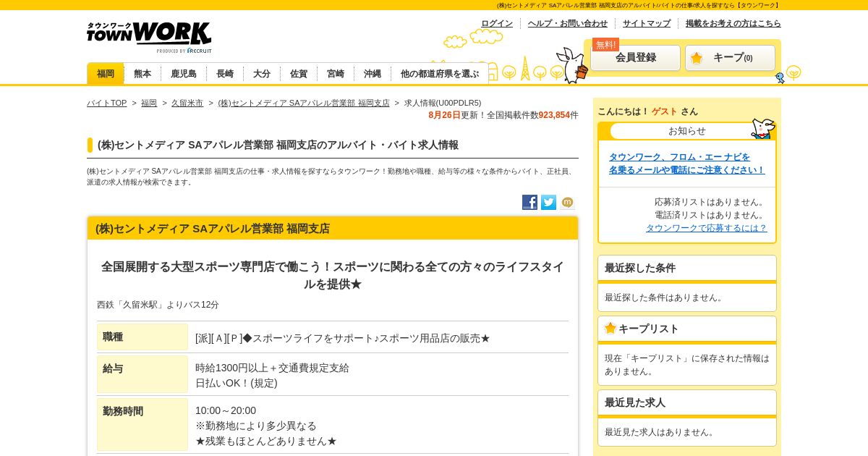Screen dimensions: 868x456
Task: Click the job card title (株)セントメディア SAアパレル営業部
Action: [x=213, y=229]
